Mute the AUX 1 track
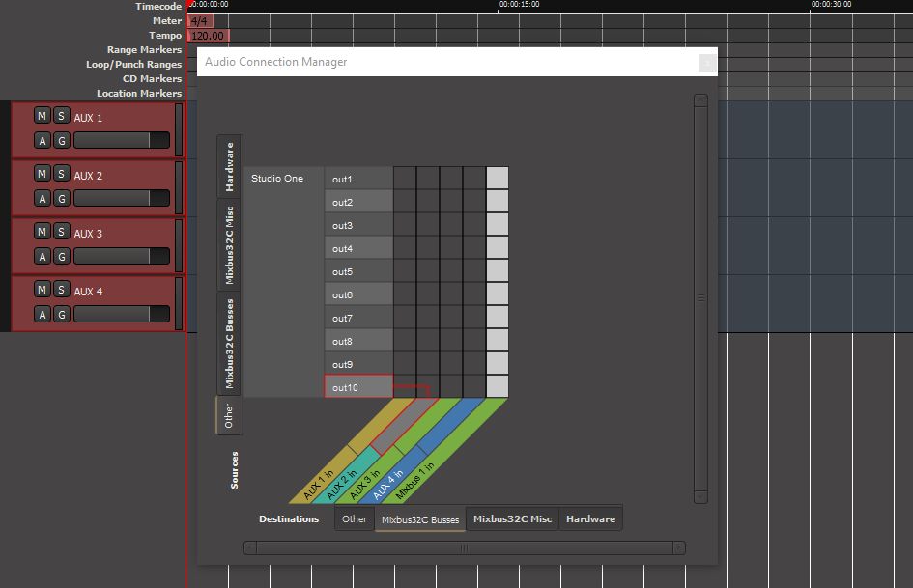The image size is (913, 588). (42, 116)
